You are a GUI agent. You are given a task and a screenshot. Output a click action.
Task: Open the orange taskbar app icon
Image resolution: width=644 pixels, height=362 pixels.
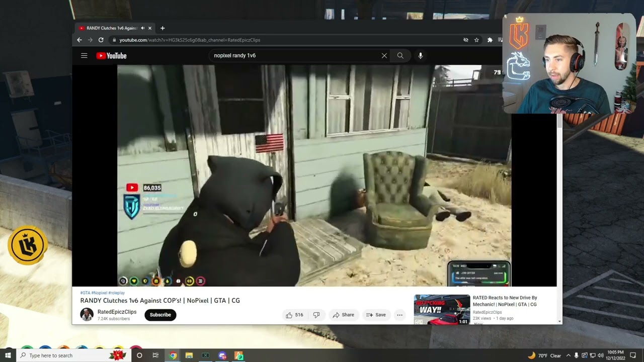239,355
